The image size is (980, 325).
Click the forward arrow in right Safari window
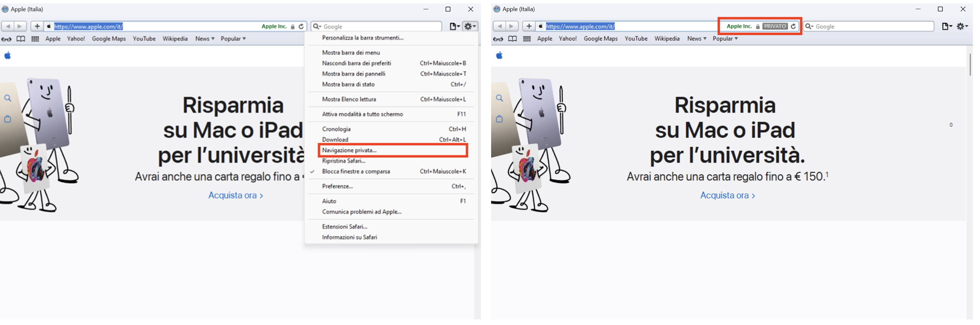point(512,26)
